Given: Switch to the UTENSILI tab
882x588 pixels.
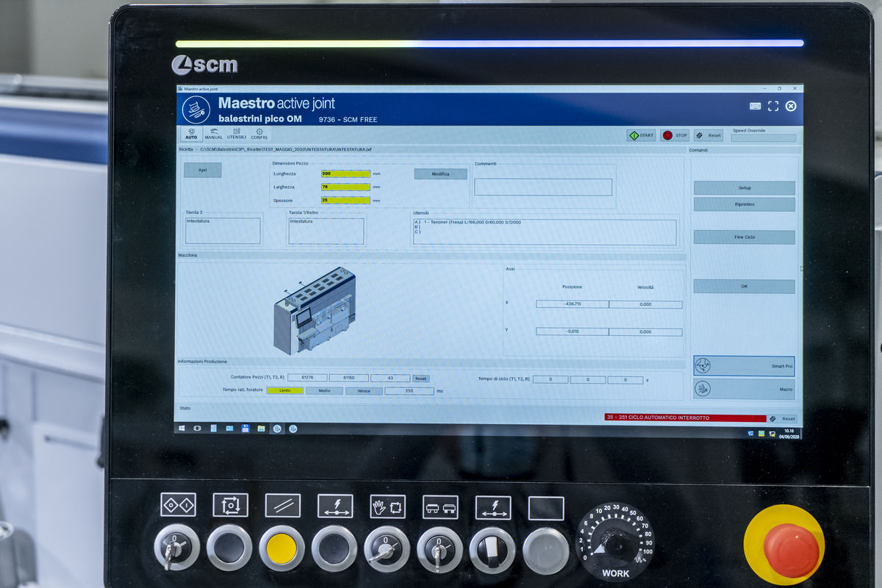Looking at the screenshot, I should (x=237, y=134).
